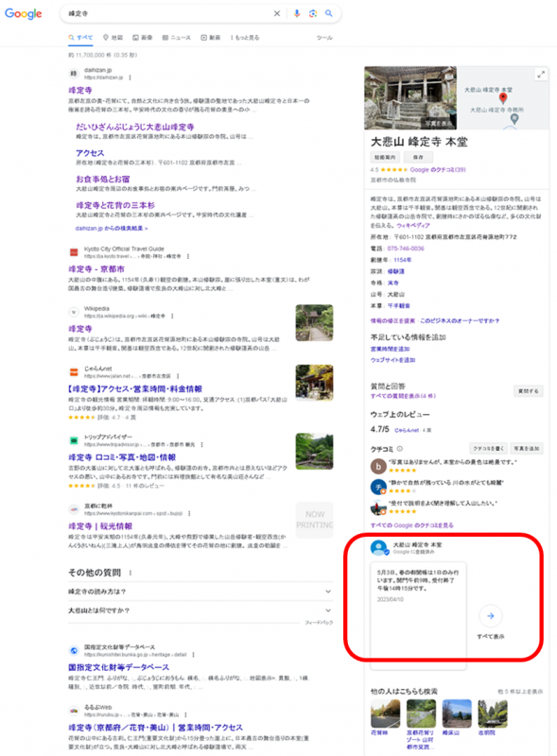557x756 pixels.
Task: Click the 経路案内 button
Action: point(385,157)
